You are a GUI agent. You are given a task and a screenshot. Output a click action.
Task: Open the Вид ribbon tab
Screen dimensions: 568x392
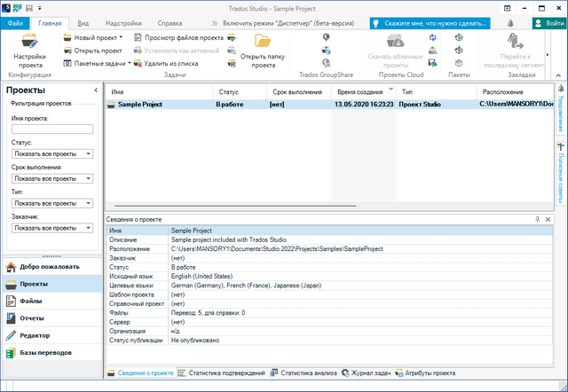pos(83,20)
